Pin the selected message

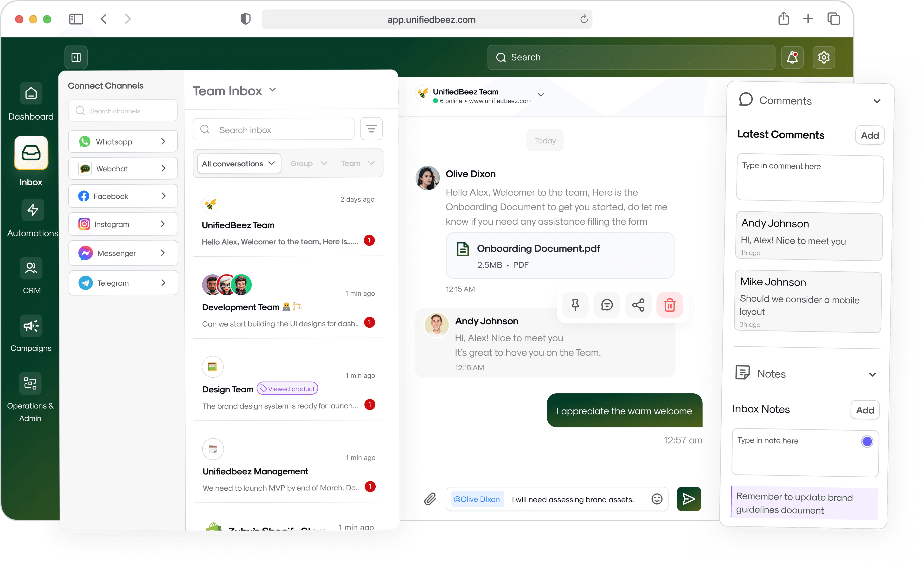click(x=575, y=305)
